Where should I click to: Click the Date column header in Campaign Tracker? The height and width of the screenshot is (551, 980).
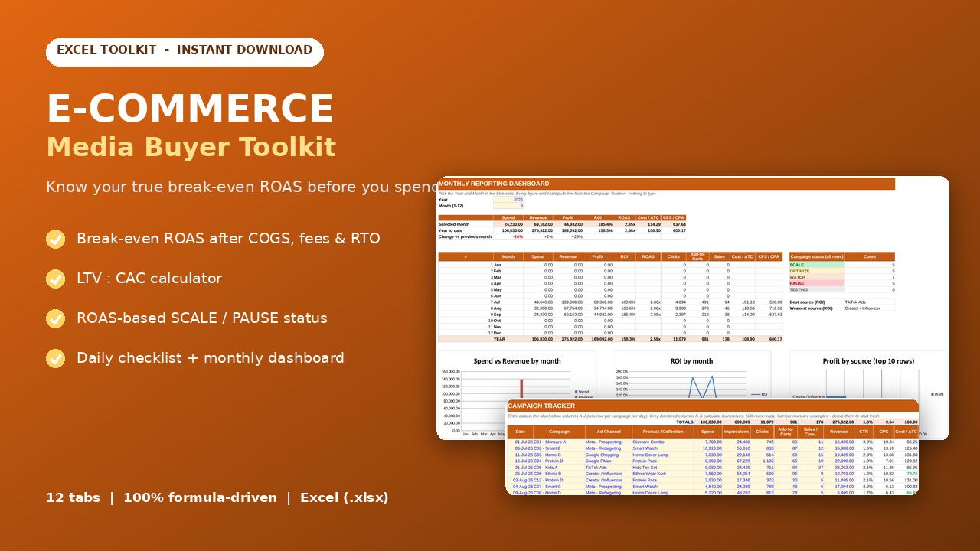pyautogui.click(x=520, y=432)
